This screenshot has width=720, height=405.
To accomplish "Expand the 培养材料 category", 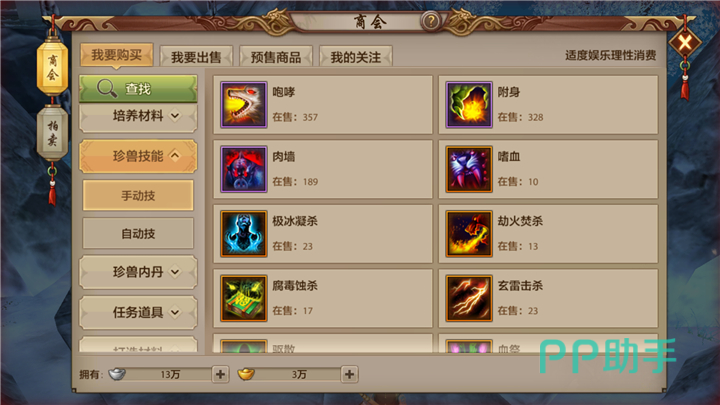I will 138,116.
